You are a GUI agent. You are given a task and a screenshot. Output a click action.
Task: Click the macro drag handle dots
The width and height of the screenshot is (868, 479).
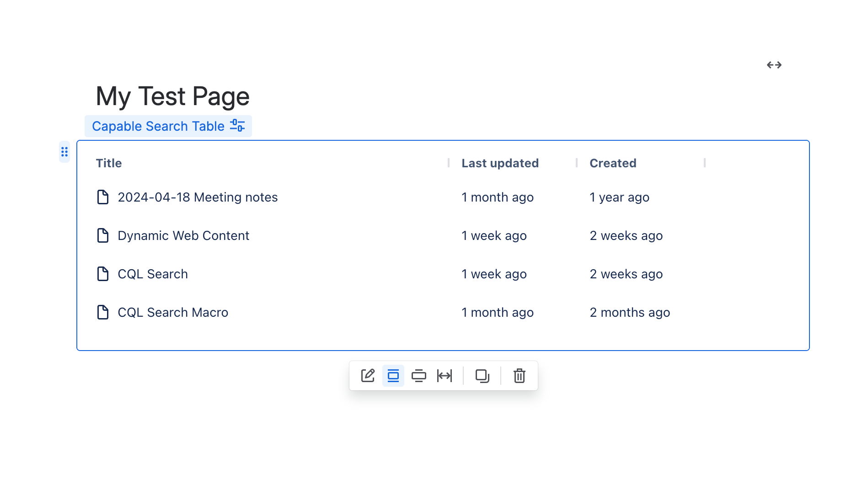[64, 152]
